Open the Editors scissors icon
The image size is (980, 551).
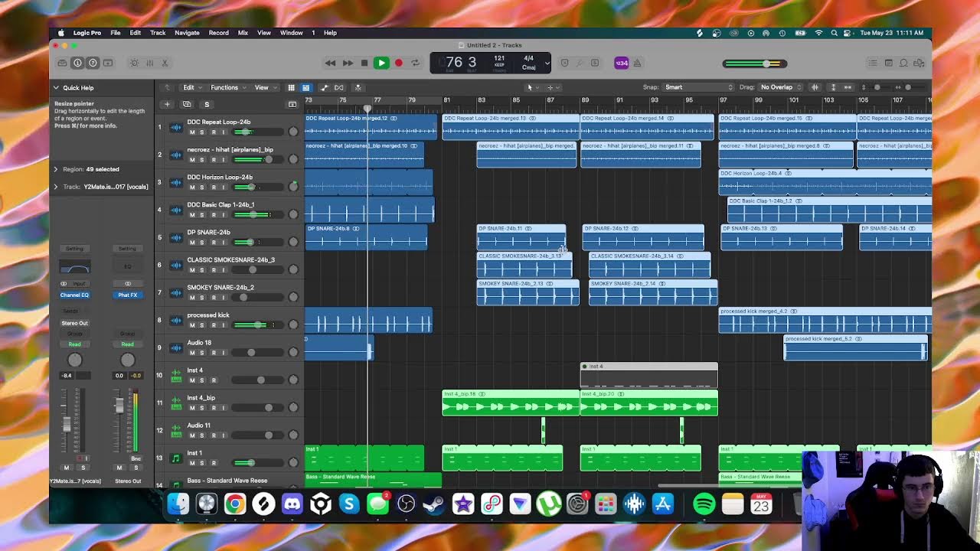point(165,63)
